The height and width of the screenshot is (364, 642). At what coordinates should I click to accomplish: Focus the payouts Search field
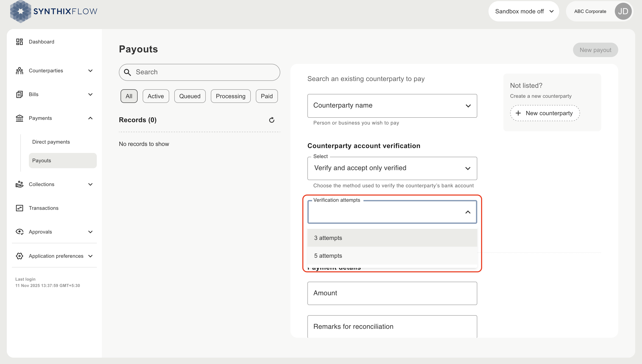click(199, 72)
